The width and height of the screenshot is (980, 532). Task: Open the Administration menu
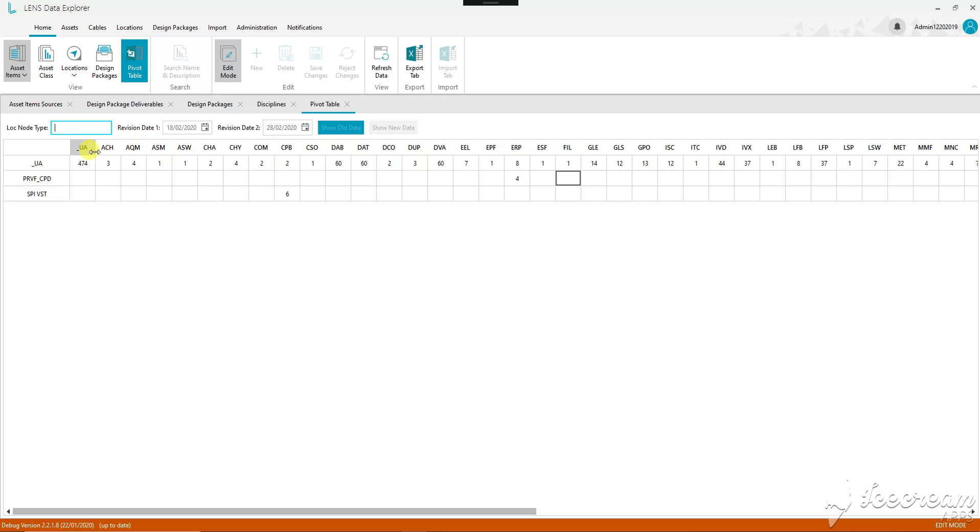(x=257, y=28)
